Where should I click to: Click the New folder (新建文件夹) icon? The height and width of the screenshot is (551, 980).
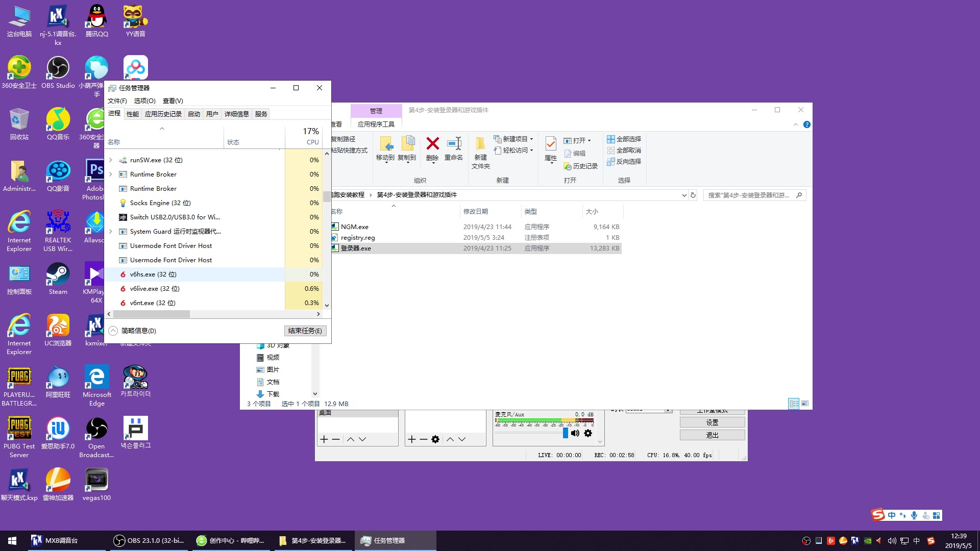480,144
